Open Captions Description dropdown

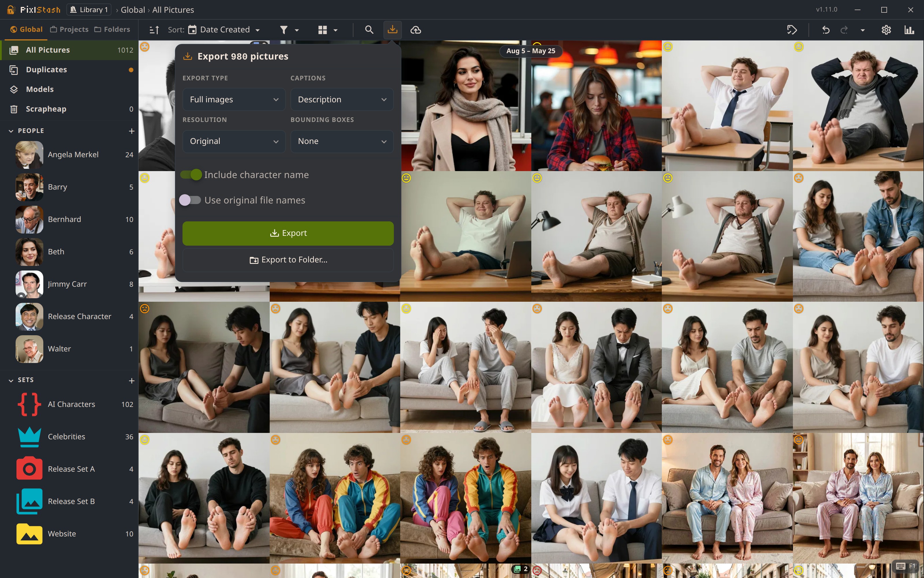(x=342, y=99)
